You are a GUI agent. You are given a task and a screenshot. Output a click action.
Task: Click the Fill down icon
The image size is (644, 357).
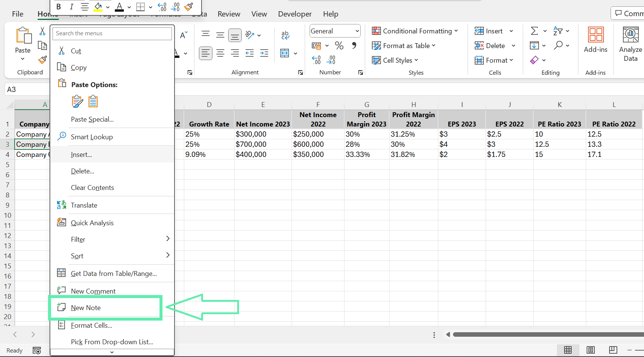[x=534, y=45]
